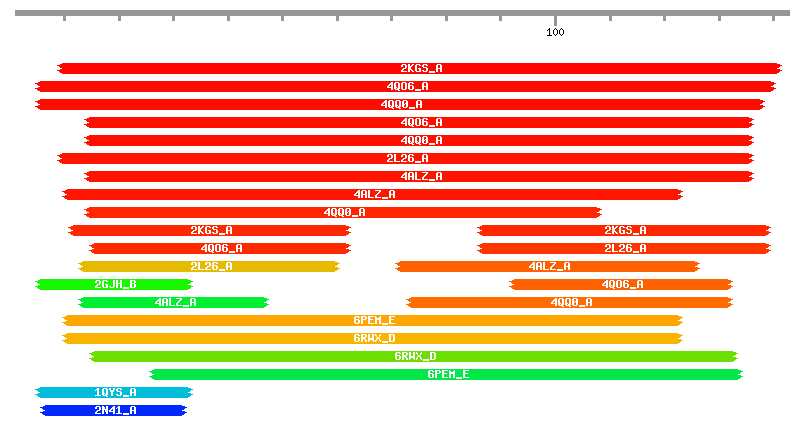Click the yellow 2L26_A alignment bar
This screenshot has width=800, height=423.
point(210,266)
